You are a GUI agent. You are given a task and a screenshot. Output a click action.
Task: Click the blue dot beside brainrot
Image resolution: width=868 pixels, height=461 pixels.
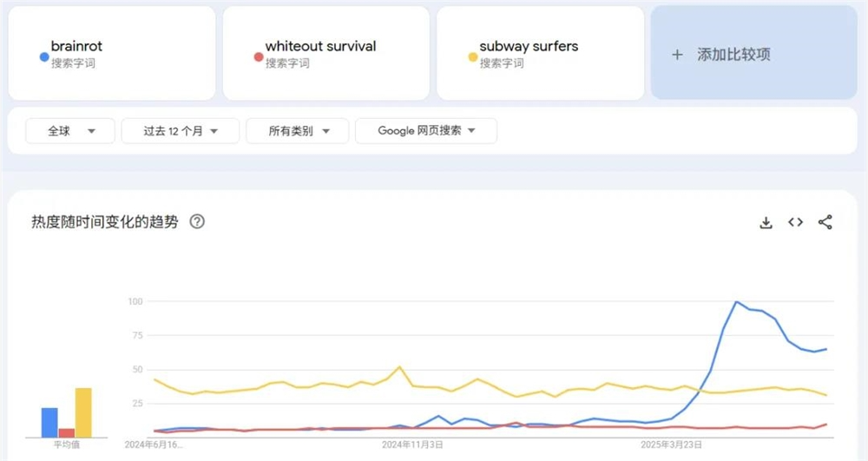pyautogui.click(x=44, y=57)
